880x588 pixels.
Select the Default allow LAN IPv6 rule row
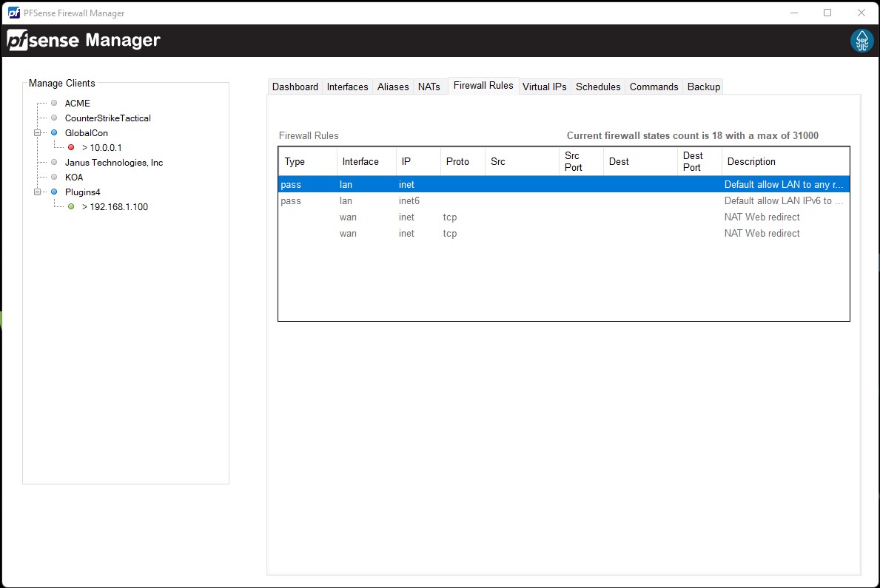click(562, 201)
